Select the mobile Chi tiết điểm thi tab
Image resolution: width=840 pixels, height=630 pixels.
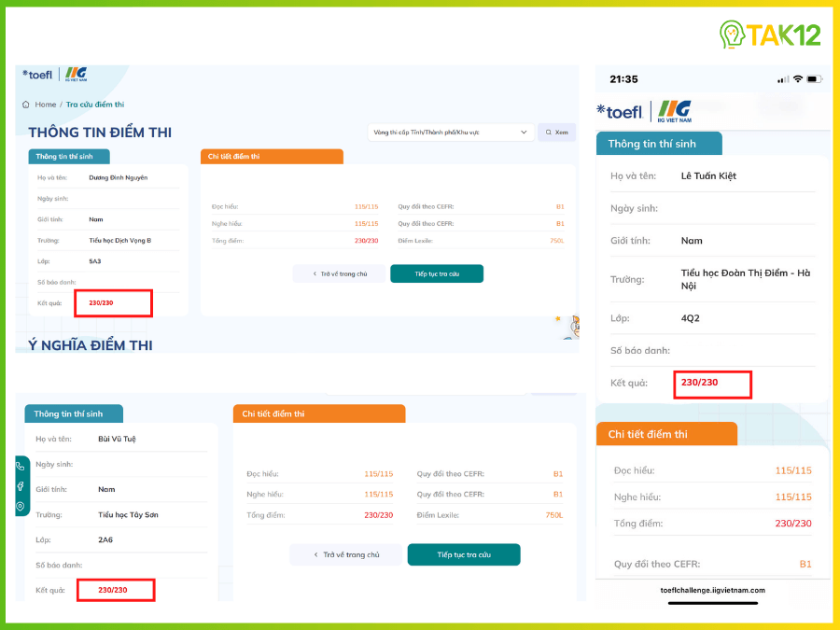[x=666, y=434]
